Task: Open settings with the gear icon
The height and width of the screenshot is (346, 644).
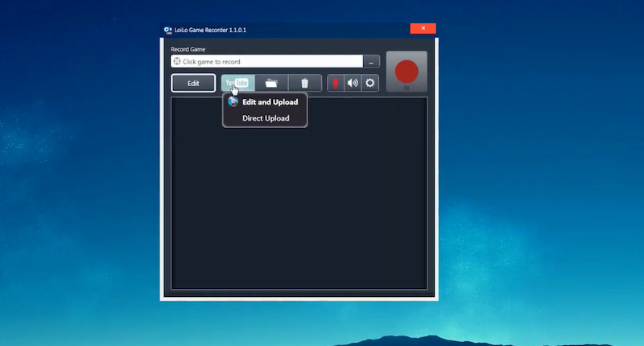Action: tap(370, 83)
